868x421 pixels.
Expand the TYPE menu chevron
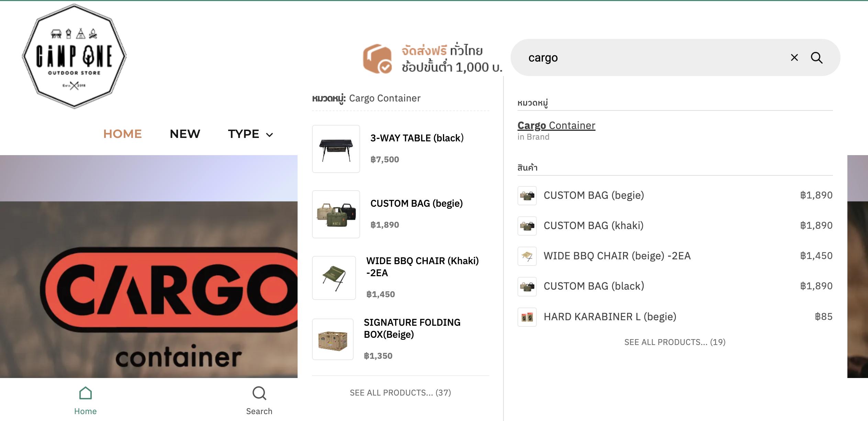pos(270,135)
